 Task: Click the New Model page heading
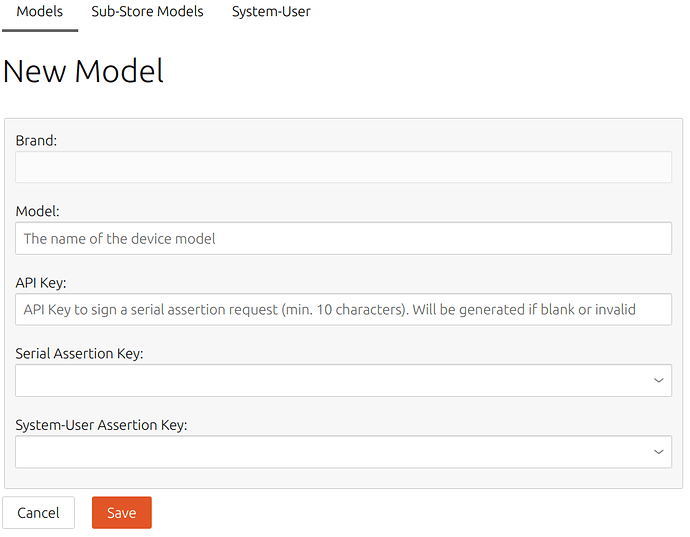point(83,71)
